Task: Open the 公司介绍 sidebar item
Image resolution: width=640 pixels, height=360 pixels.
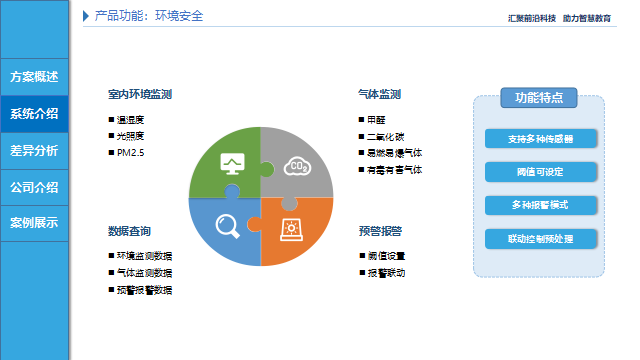Action: point(34,187)
